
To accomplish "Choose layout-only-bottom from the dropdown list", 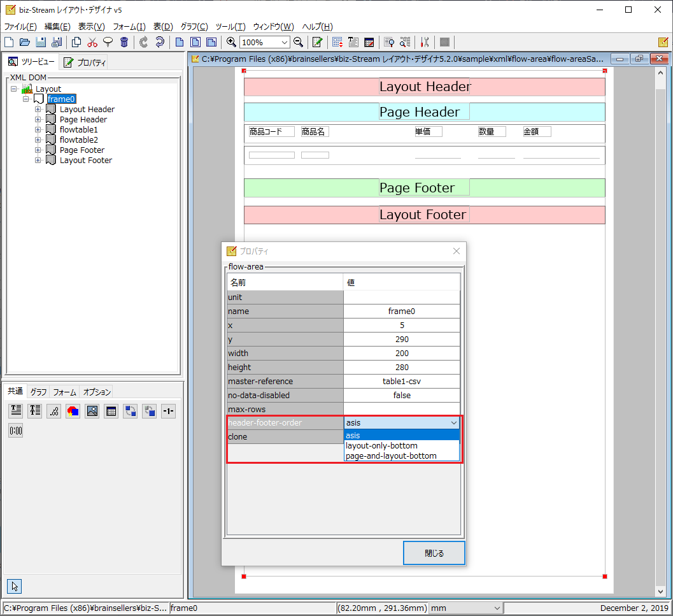I will [401, 445].
